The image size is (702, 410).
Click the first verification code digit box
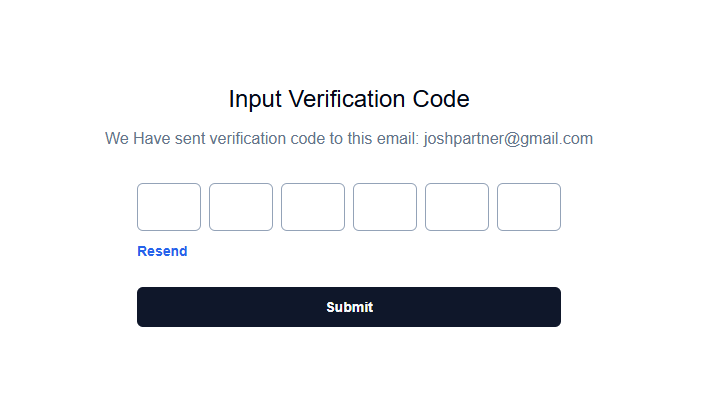(169, 207)
